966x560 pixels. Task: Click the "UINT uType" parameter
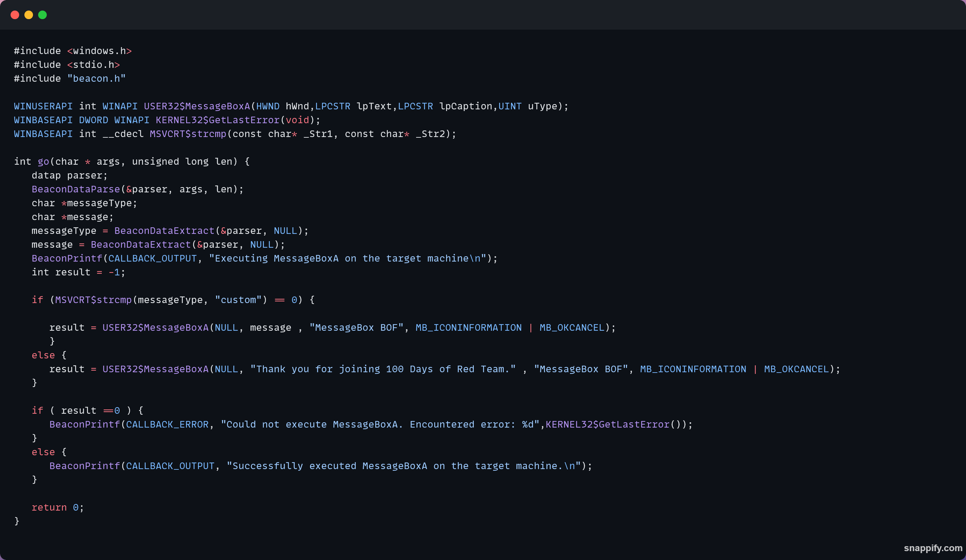pyautogui.click(x=527, y=106)
